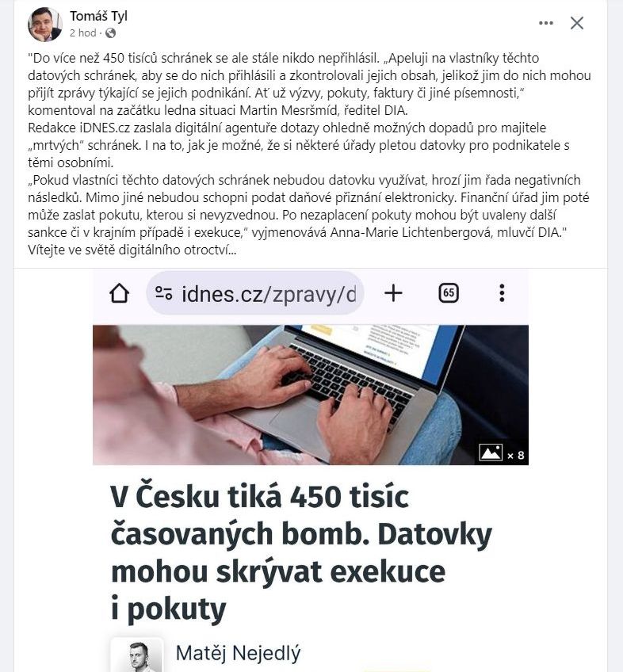Click the headline about 450 tisíc časovaných bomb
The image size is (623, 672).
coord(301,553)
